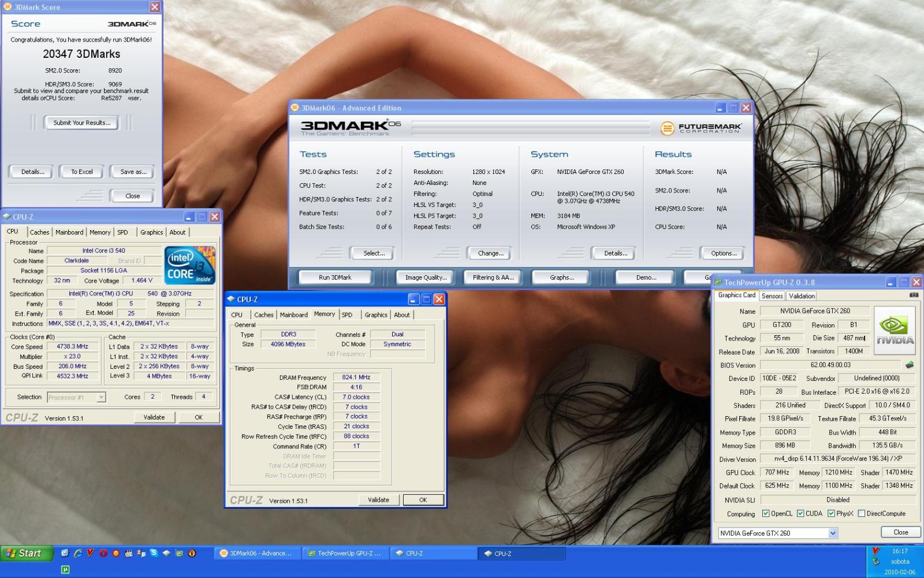Image resolution: width=924 pixels, height=578 pixels.
Task: Click DRAM Frequency 824.1 MHz field
Action: coord(356,377)
